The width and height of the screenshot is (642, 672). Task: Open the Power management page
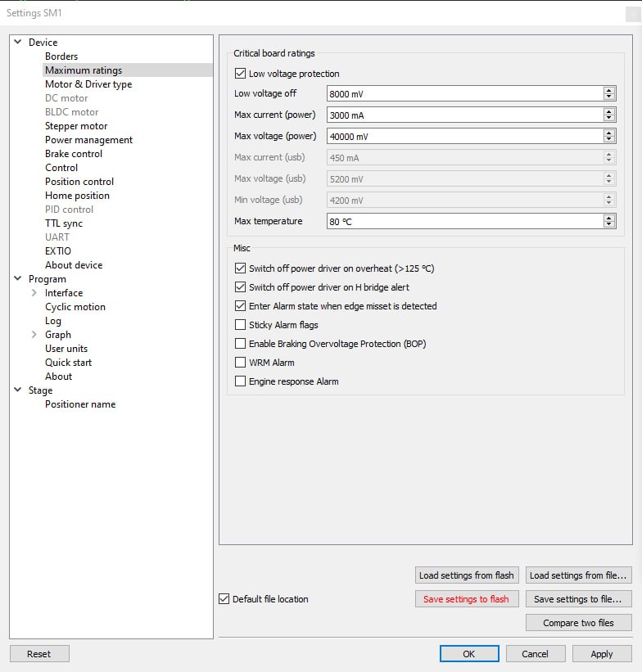click(x=88, y=140)
